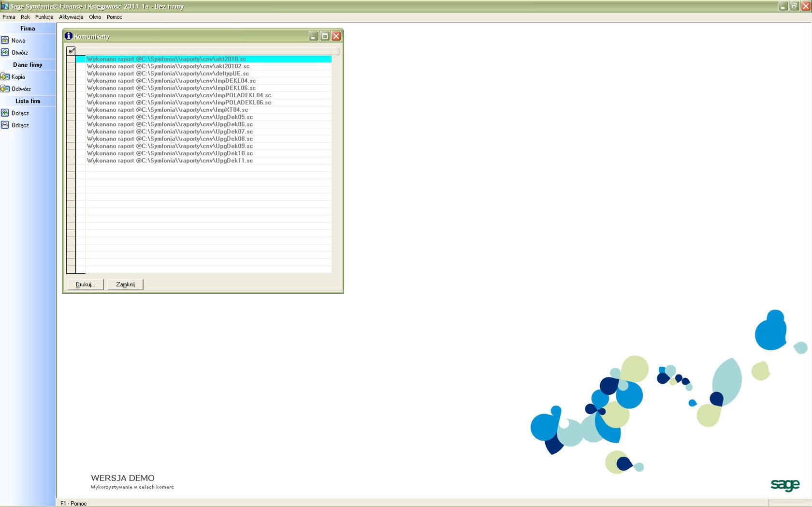Viewport: 812px width, 507px height.
Task: Close the Komunikaty window
Action: pyautogui.click(x=336, y=36)
